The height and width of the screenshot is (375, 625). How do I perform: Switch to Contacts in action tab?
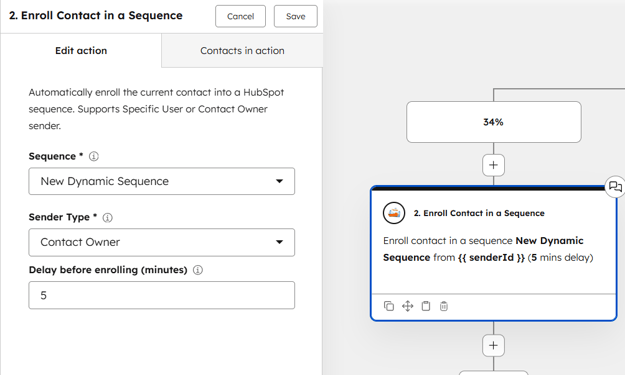242,51
